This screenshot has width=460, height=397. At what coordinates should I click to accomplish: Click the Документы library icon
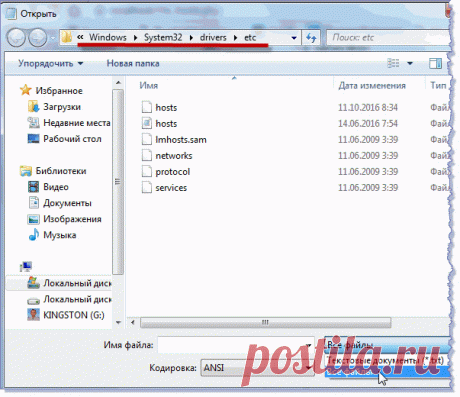(34, 203)
